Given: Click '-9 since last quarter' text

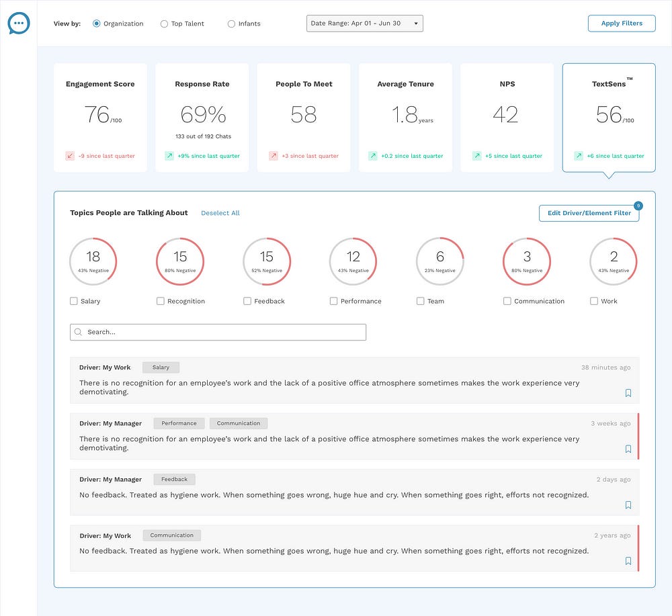Looking at the screenshot, I should [x=107, y=156].
